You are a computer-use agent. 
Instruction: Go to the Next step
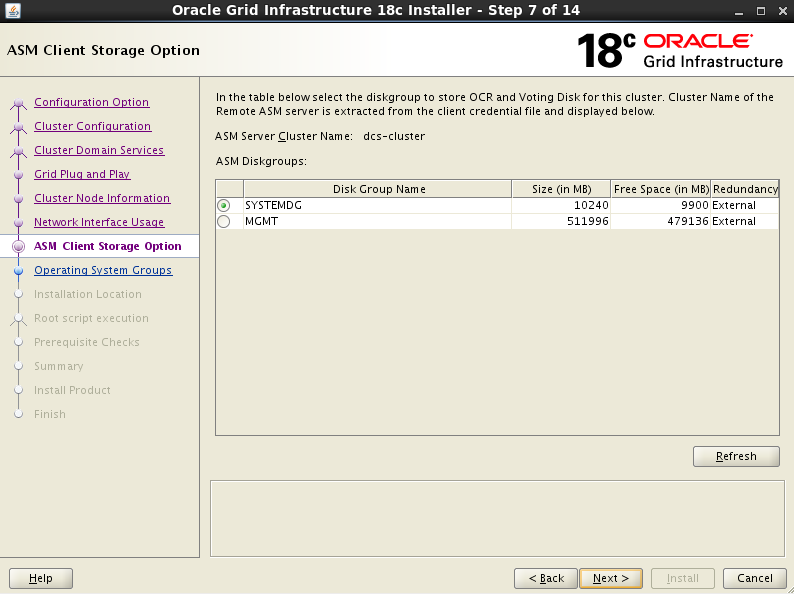click(x=611, y=578)
